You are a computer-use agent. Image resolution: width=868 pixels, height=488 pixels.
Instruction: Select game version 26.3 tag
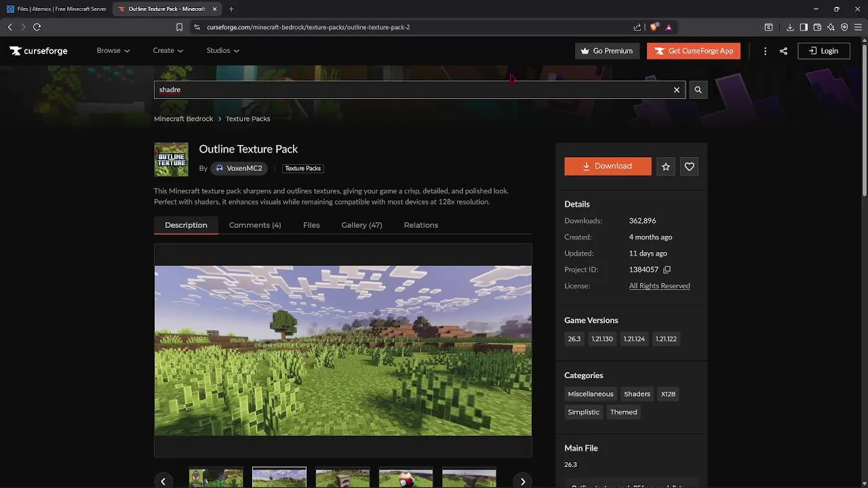(x=574, y=339)
